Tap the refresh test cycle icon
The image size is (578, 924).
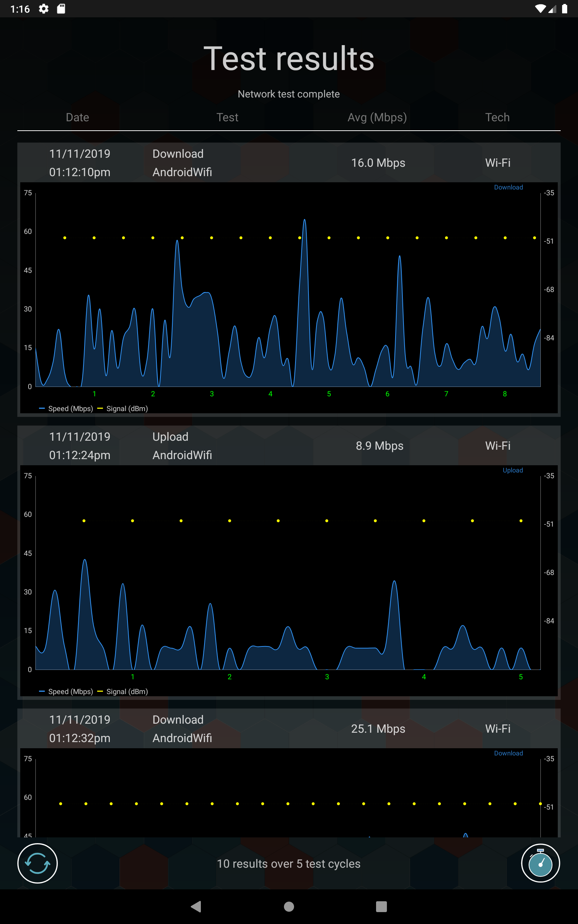(x=38, y=863)
